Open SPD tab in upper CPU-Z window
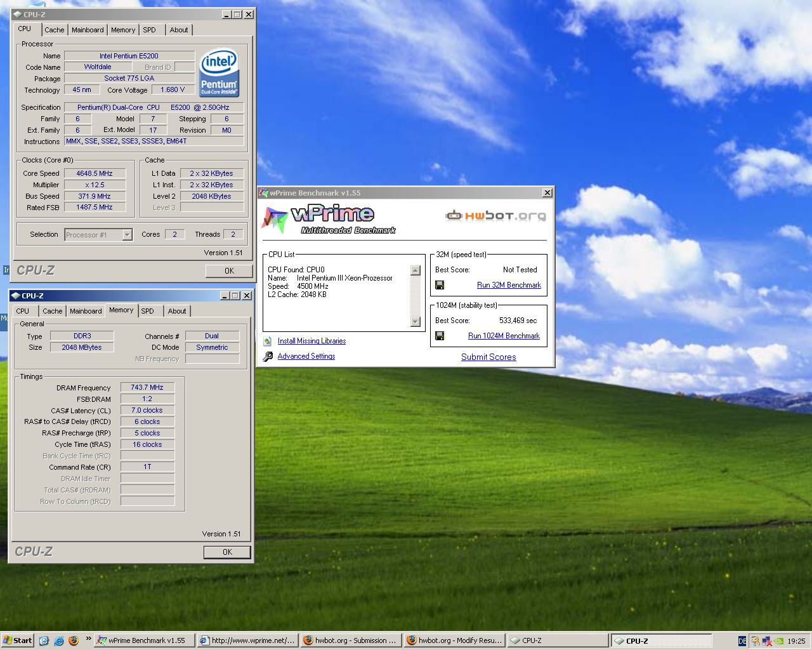The height and width of the screenshot is (650, 812). [149, 30]
